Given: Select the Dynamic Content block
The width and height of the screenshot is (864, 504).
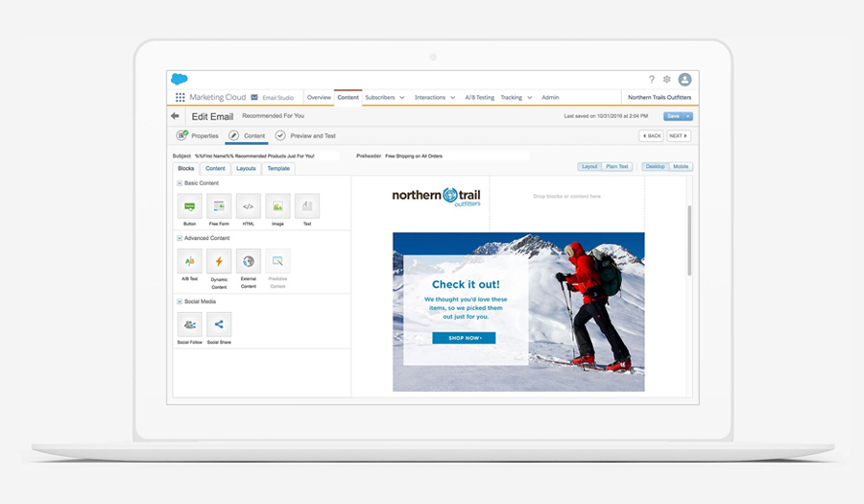Looking at the screenshot, I should 219,261.
